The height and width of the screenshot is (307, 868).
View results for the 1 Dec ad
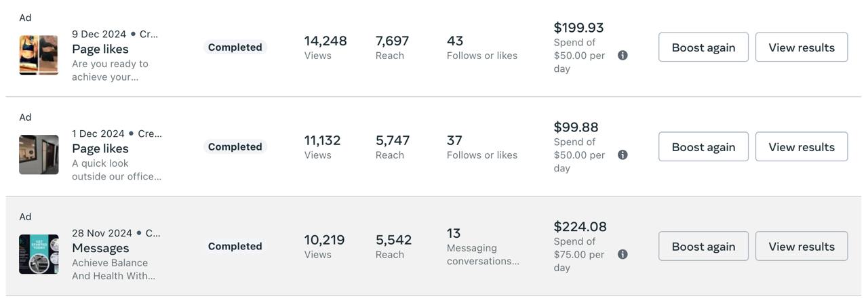click(802, 147)
